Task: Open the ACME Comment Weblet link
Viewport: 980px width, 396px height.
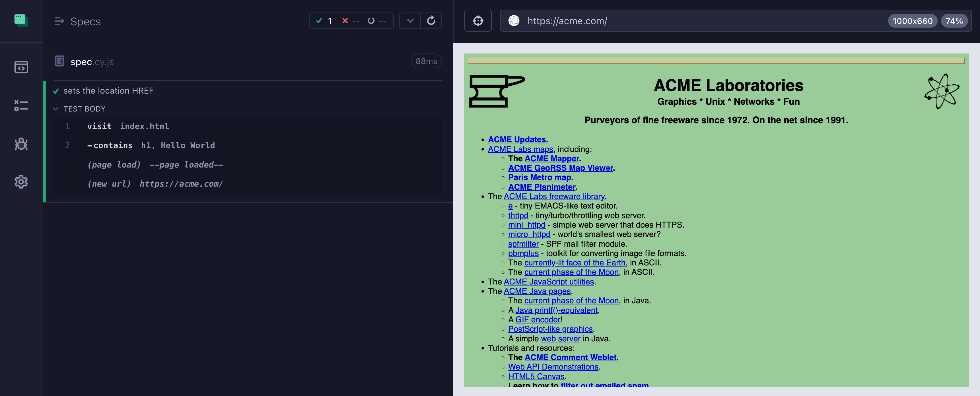Action: [x=570, y=357]
